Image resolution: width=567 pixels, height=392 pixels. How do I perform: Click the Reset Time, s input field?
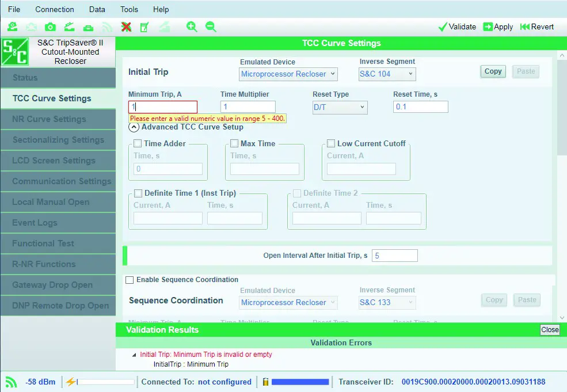421,107
